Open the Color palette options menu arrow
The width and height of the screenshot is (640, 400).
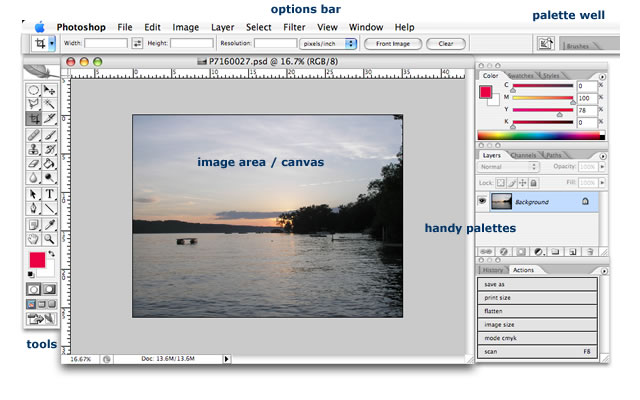coord(602,77)
